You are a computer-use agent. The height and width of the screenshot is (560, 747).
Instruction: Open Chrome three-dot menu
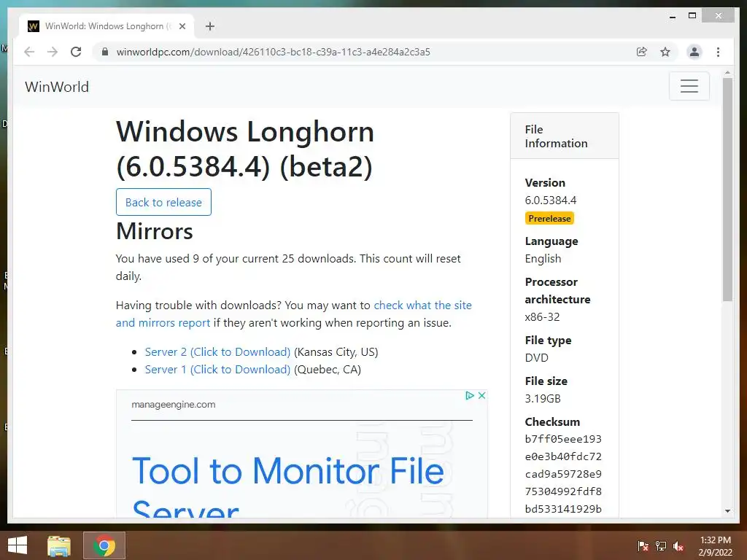pos(718,52)
